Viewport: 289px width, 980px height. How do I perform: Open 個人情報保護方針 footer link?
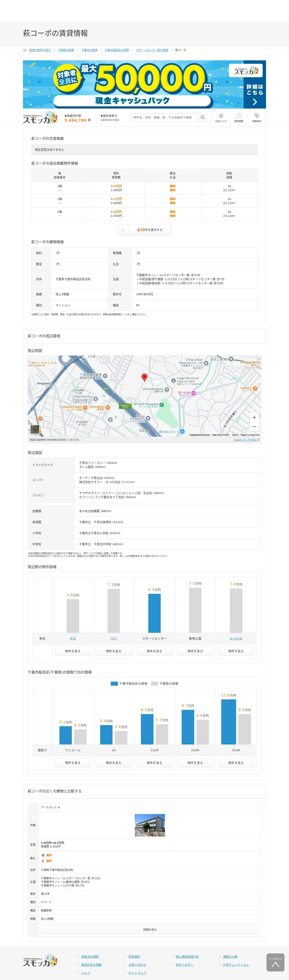click(187, 956)
